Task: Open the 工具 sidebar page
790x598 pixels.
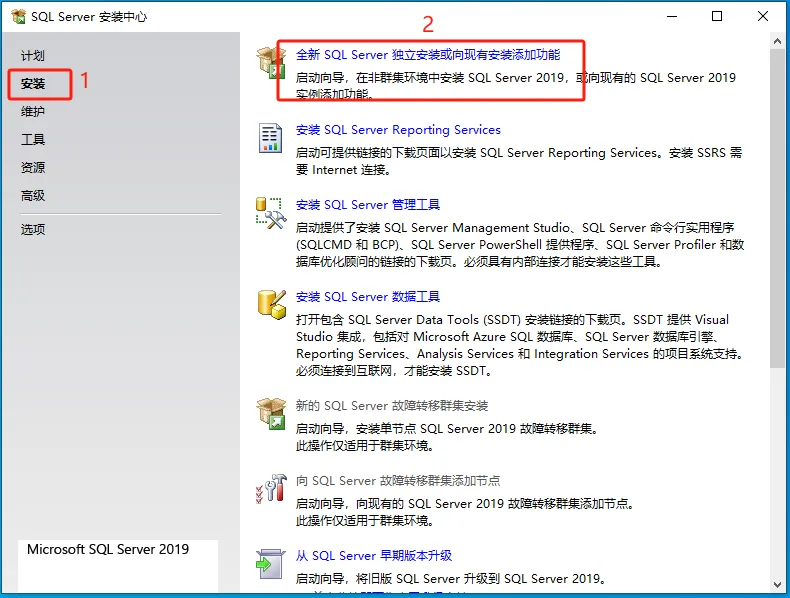Action: click(33, 140)
